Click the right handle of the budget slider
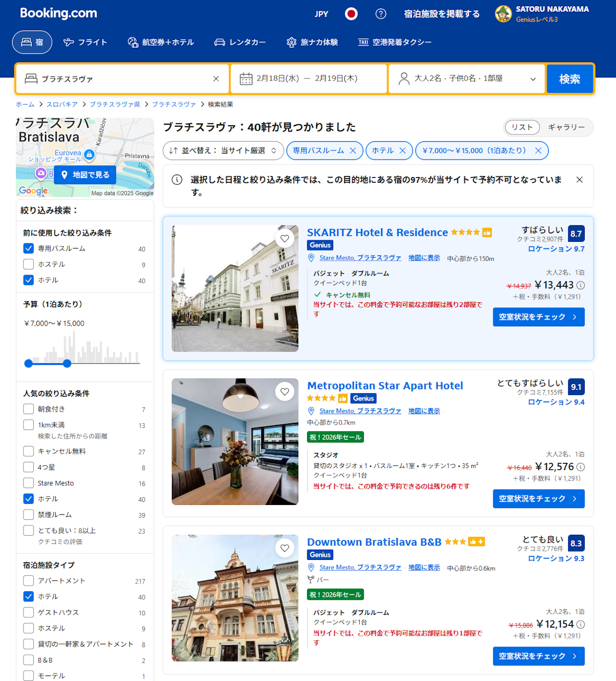This screenshot has width=616, height=681. pos(67,363)
